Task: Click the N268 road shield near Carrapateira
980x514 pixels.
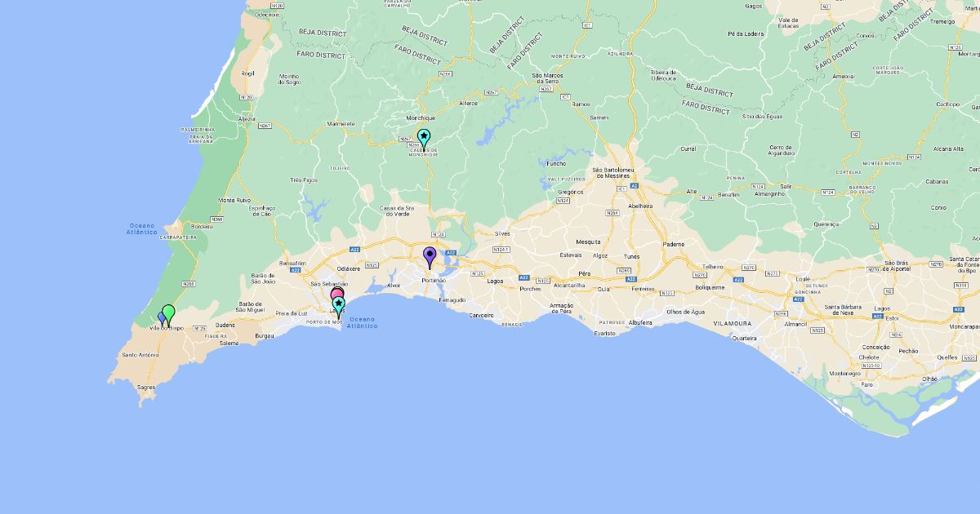Action: coord(217,219)
